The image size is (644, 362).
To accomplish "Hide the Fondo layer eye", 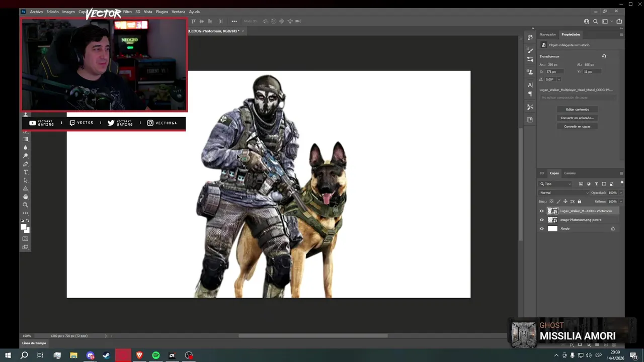I will [542, 229].
